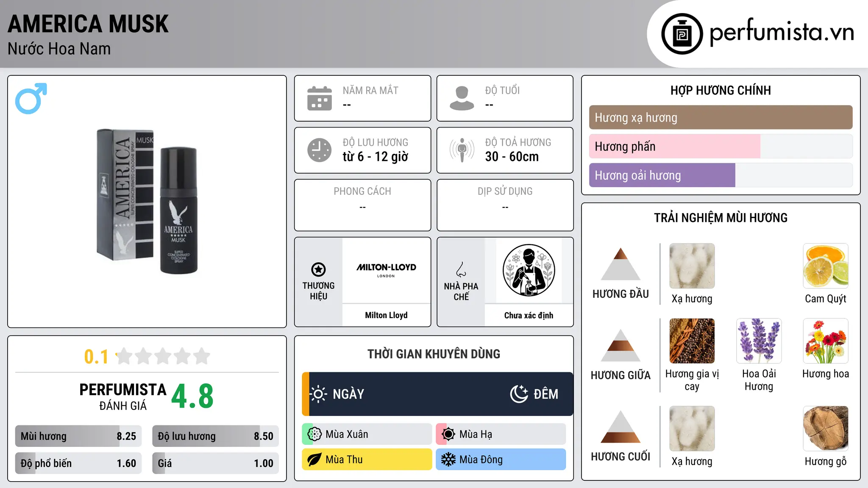Select the Cam Quýt note image

pos(826,266)
